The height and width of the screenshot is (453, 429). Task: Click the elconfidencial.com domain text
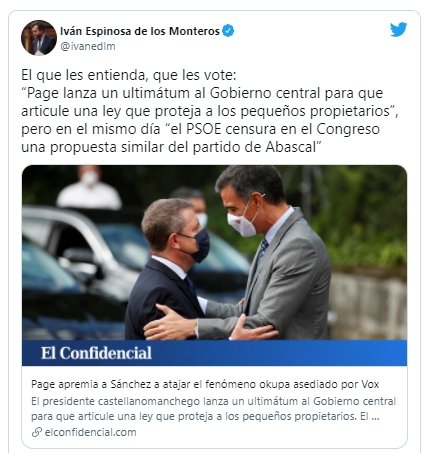tap(90, 432)
